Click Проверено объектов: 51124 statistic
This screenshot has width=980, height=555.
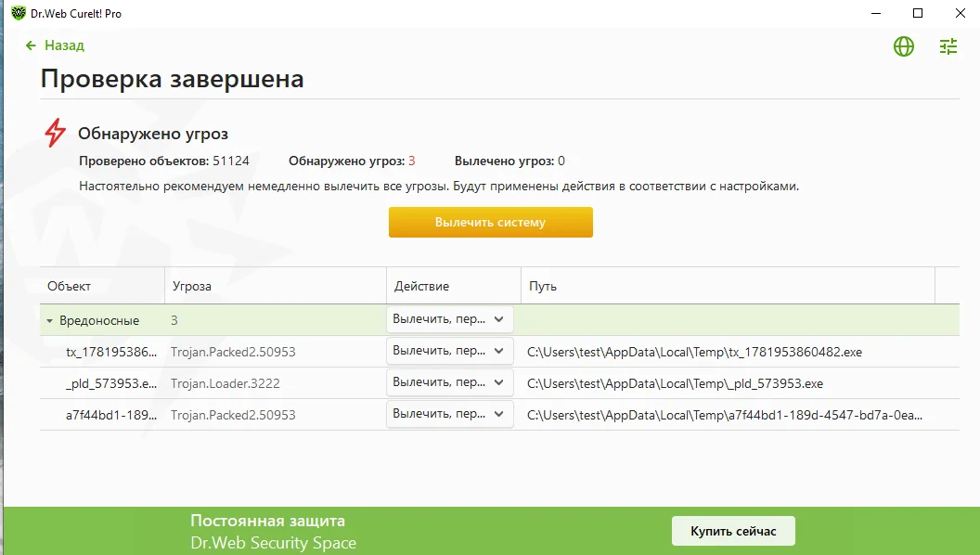pos(163,161)
